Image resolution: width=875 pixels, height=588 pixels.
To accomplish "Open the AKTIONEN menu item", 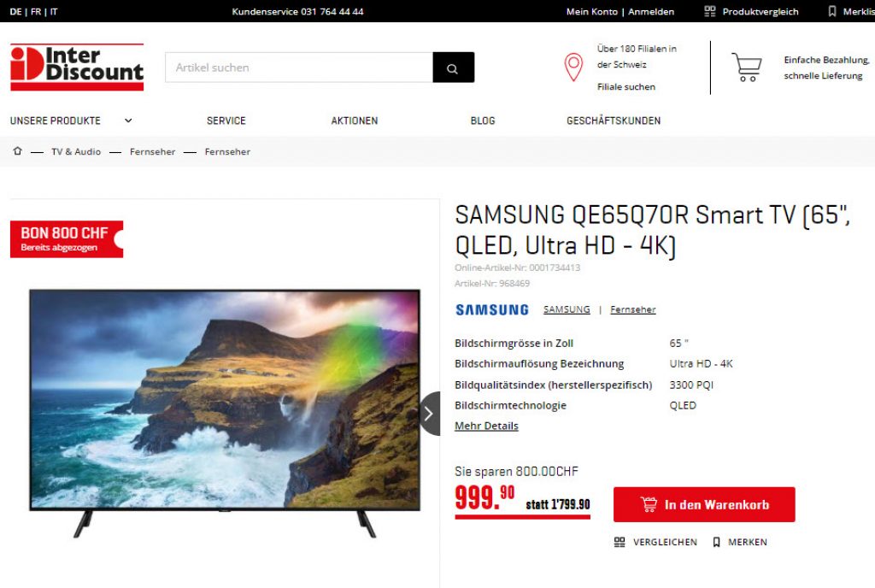I will pos(355,121).
